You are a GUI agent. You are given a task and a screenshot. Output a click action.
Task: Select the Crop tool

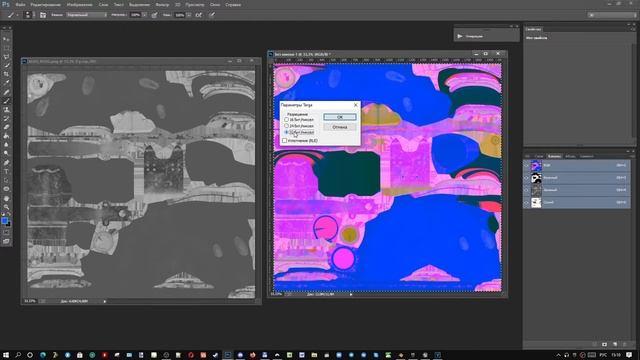click(x=6, y=74)
